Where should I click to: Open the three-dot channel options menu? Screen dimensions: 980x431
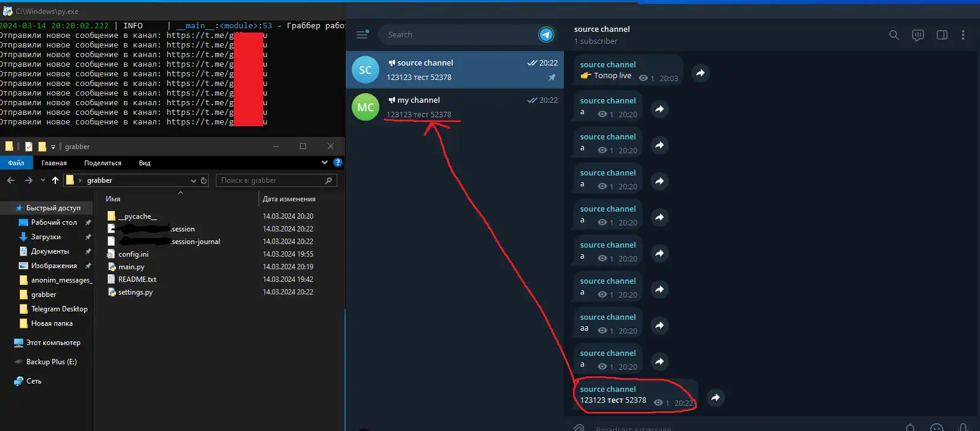click(x=963, y=35)
